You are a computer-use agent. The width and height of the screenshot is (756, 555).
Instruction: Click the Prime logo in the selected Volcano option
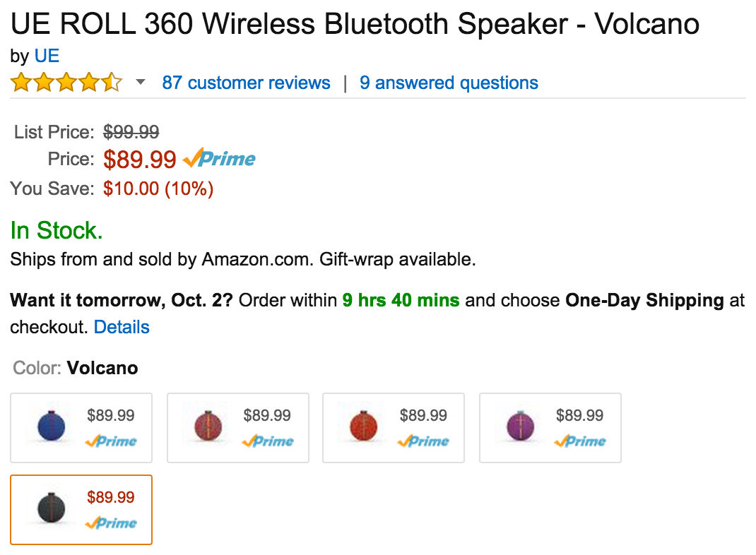point(111,523)
